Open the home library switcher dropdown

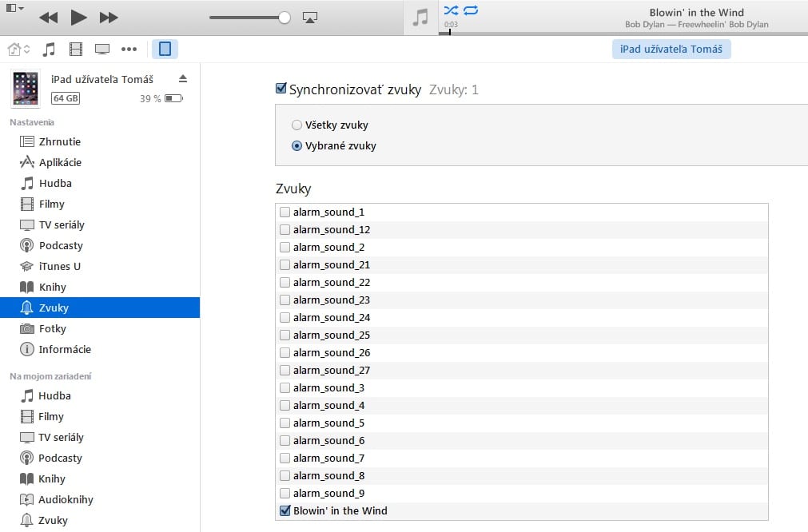tap(19, 50)
